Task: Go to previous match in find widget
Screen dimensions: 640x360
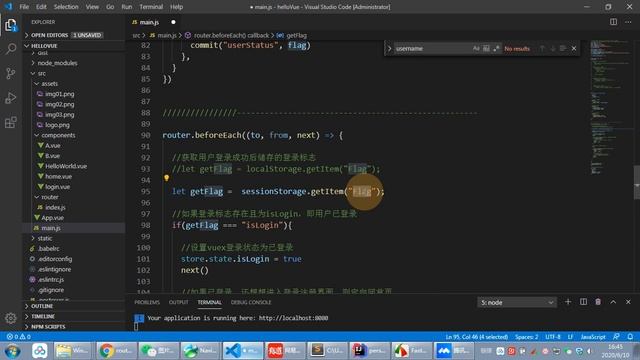Action: [542, 49]
